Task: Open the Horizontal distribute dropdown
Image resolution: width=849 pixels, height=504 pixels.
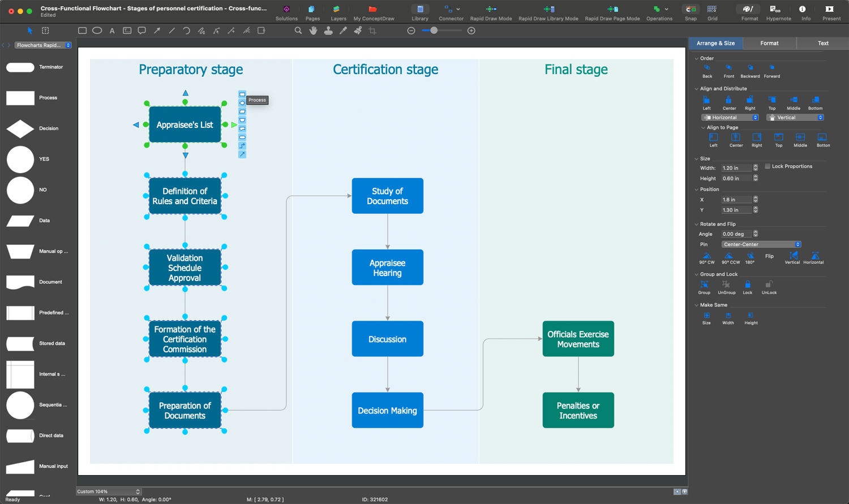Action: tap(730, 118)
